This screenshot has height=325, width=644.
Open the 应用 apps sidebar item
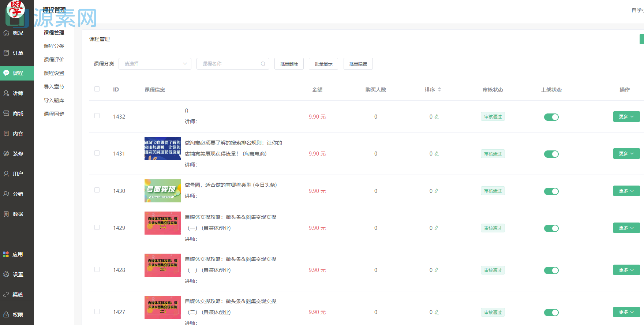pos(17,254)
